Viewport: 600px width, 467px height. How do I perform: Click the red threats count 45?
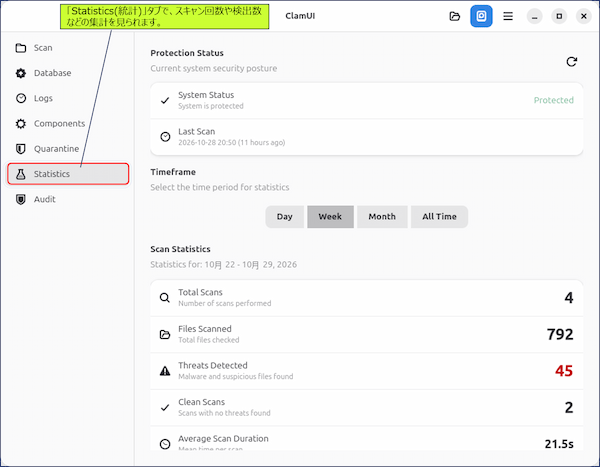coord(564,371)
